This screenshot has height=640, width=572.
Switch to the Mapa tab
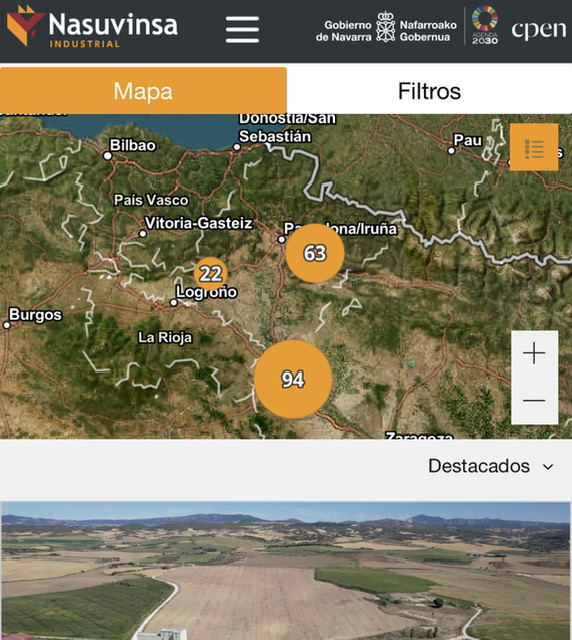point(143,91)
